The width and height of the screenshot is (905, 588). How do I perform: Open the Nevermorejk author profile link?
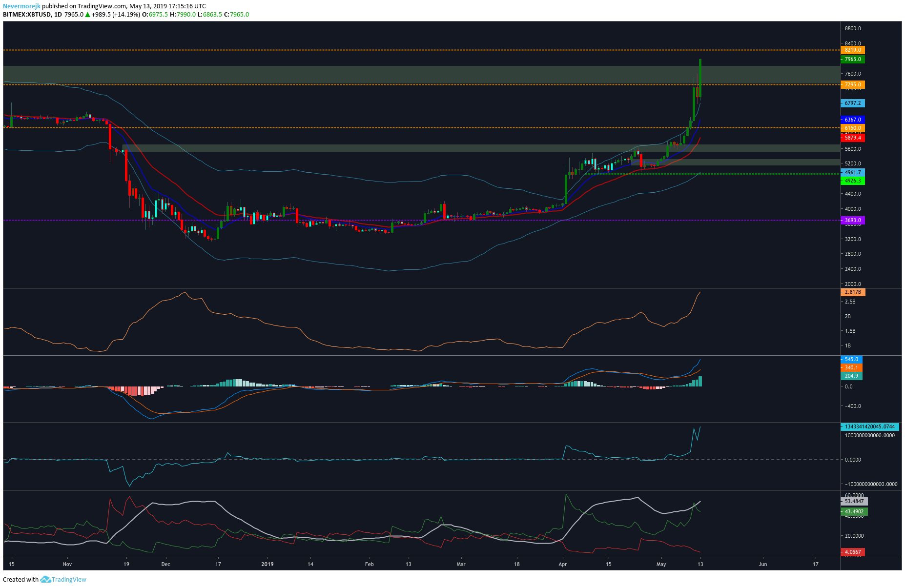click(x=21, y=6)
